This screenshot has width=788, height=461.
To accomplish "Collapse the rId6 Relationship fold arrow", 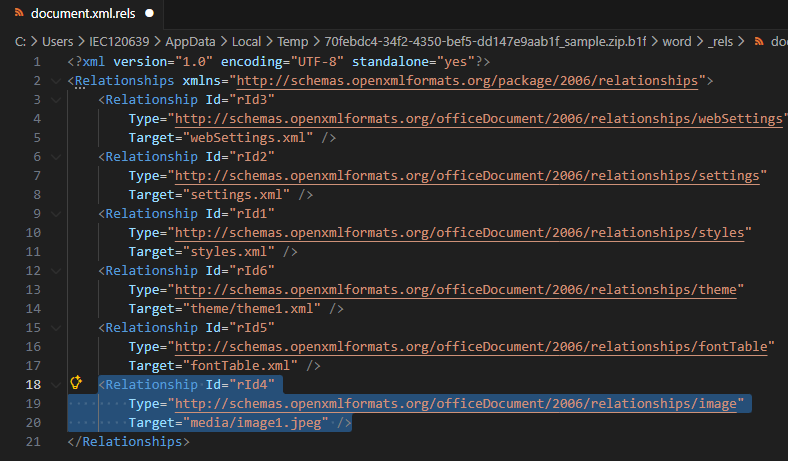I will (x=56, y=271).
